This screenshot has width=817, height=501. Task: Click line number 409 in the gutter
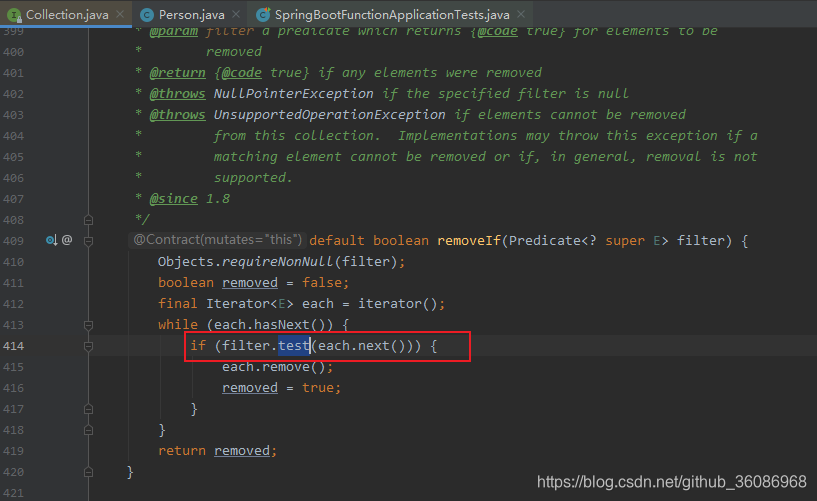coord(13,241)
